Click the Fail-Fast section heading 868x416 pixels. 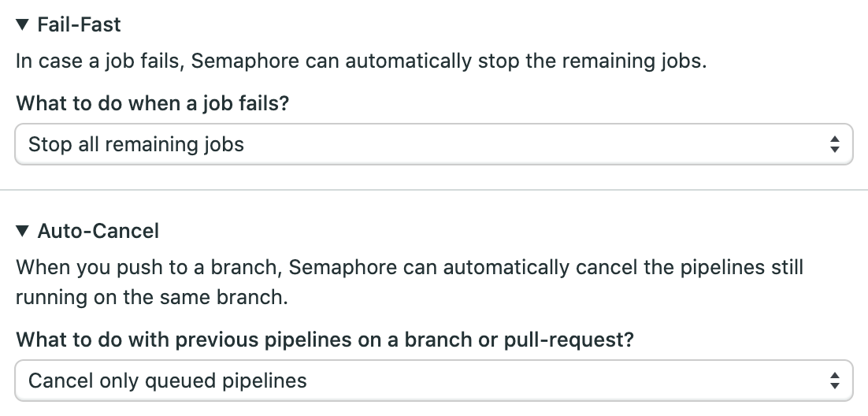(x=79, y=25)
